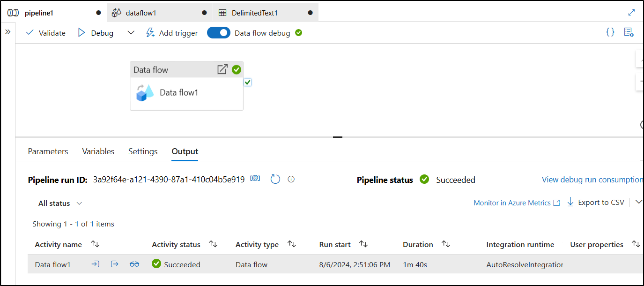Sort by Run start column

point(363,244)
